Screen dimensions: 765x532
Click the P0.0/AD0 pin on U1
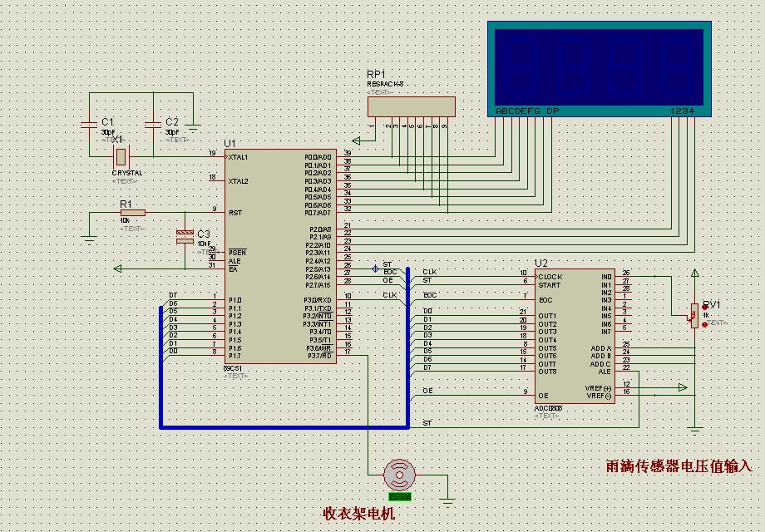coord(318,157)
